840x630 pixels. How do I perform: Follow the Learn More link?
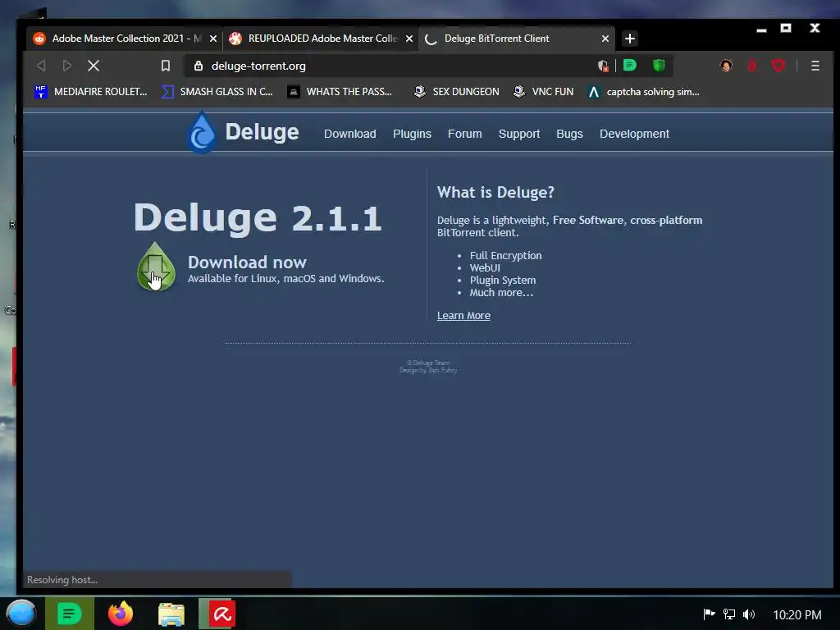point(463,316)
